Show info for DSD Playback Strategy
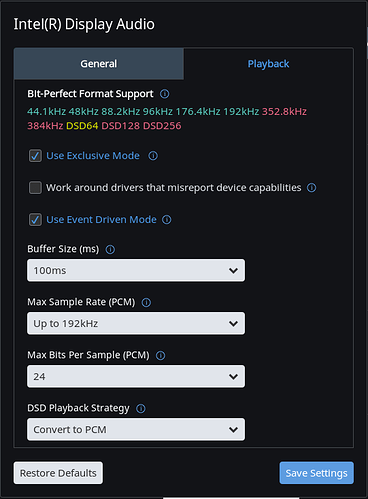 (x=141, y=408)
